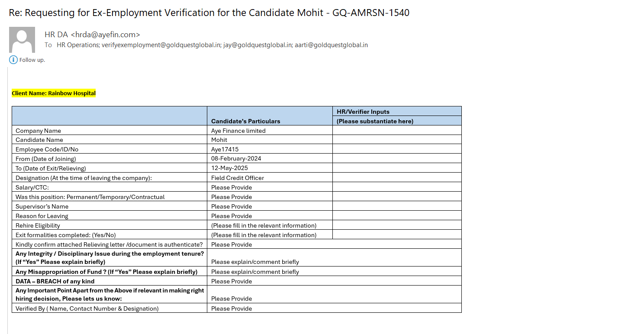This screenshot has height=334, width=644.
Task: Click the 08-February-2024 joining date cell
Action: [236, 159]
